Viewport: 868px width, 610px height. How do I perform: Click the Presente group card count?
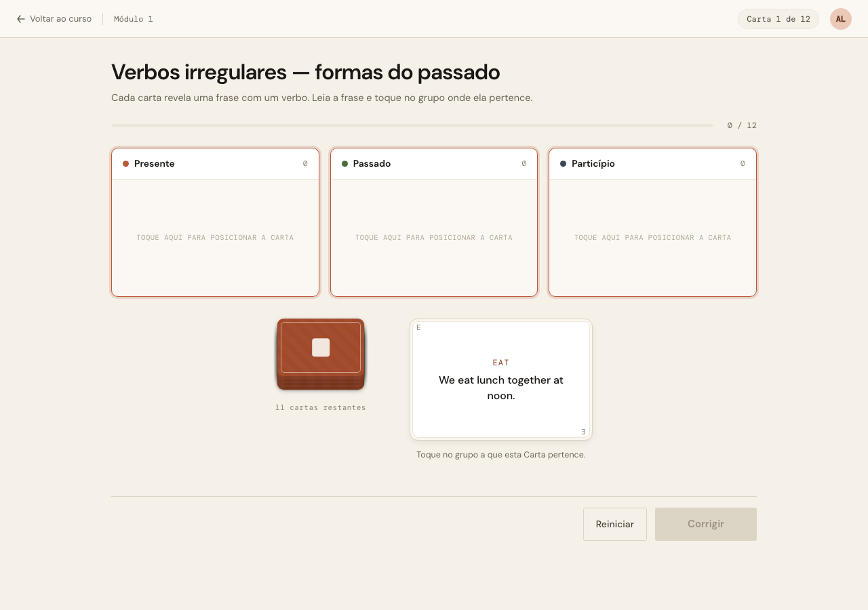(x=305, y=163)
